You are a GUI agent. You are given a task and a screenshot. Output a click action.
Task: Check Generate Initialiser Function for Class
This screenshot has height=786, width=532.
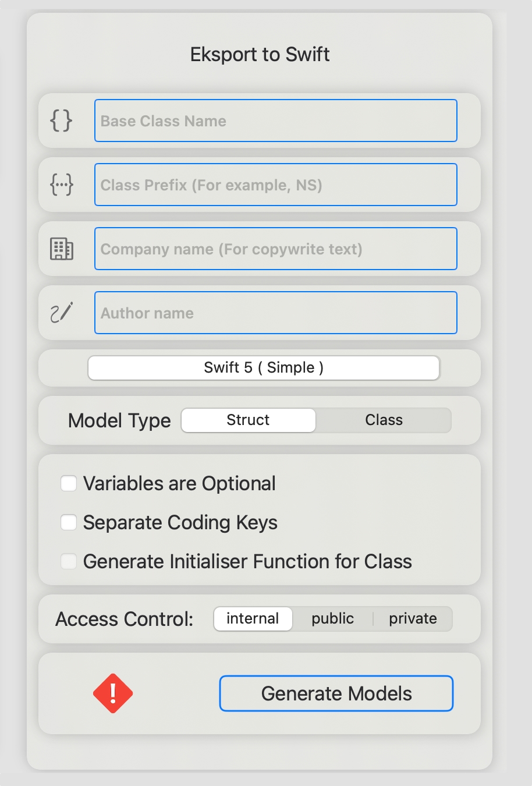(x=69, y=561)
